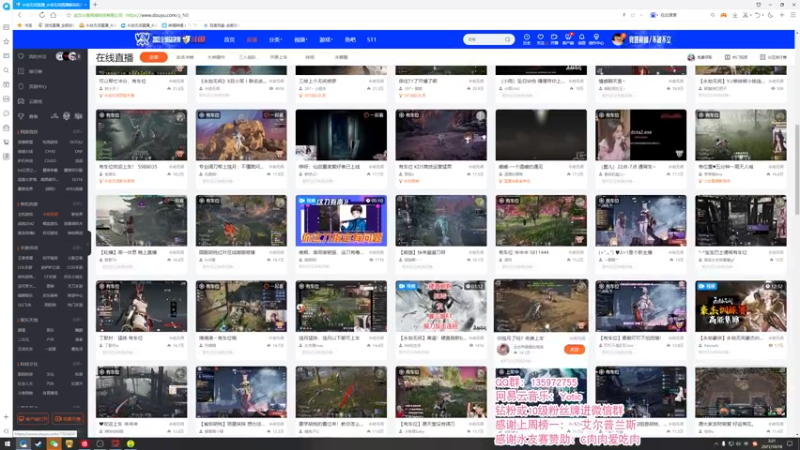Click the plus add icon at left strip bottom

pyautogui.click(x=6, y=417)
